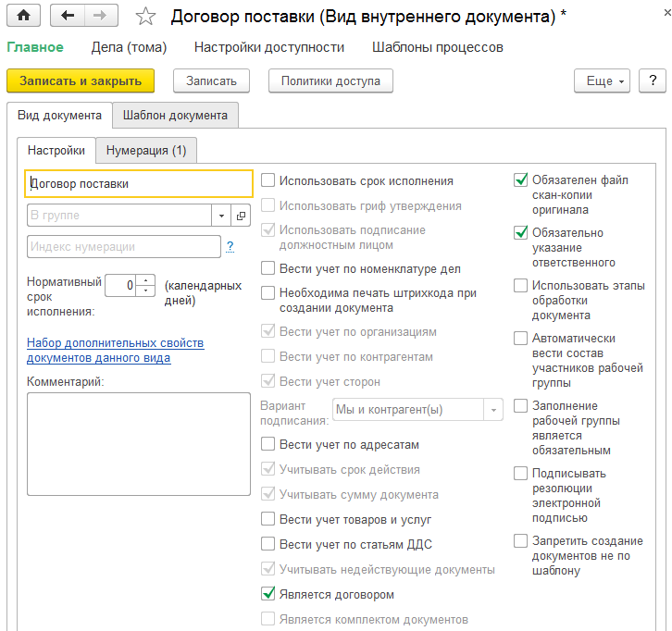Toggle 'Учитывать недействующие документы' checkbox
Viewport: 672px width, 631px height.
coord(268,568)
